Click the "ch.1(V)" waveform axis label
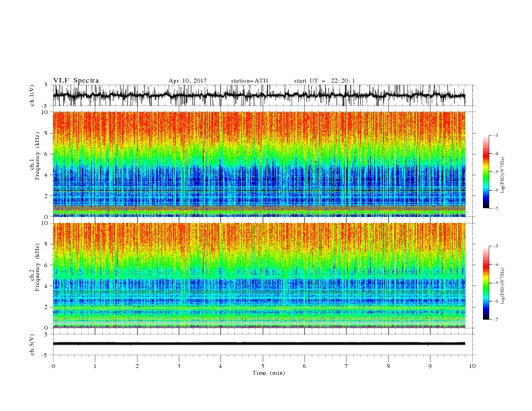Screen dimensions: 532x411 (32, 95)
